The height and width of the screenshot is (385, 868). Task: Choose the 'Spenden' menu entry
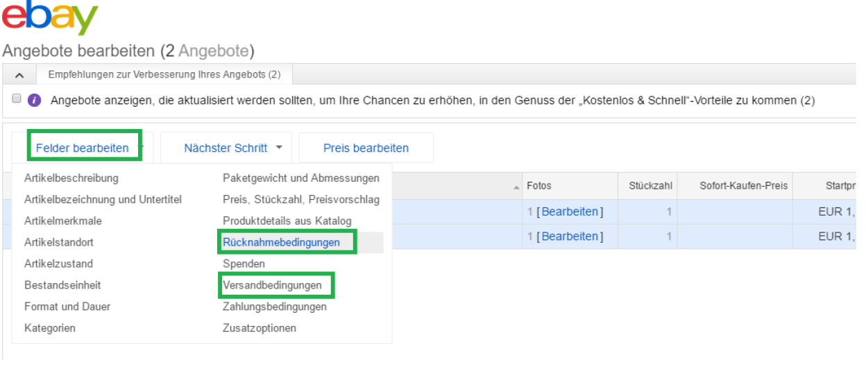(244, 264)
